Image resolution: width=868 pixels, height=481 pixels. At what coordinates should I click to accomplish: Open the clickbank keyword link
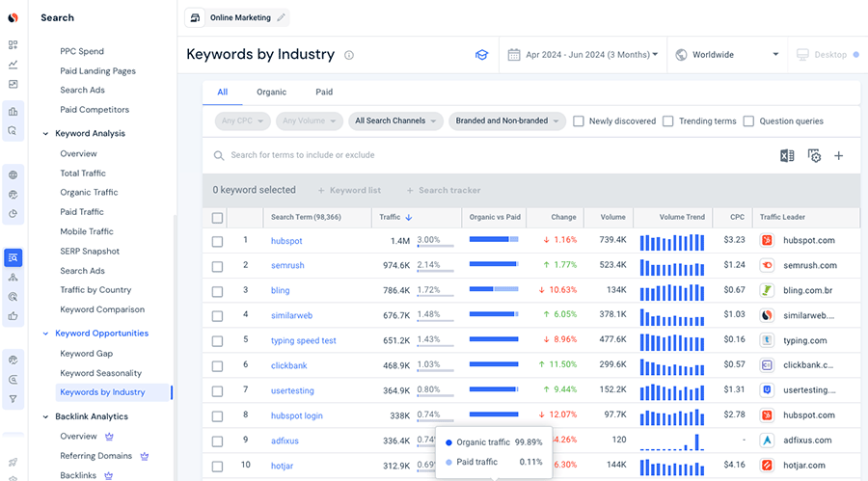pos(289,365)
